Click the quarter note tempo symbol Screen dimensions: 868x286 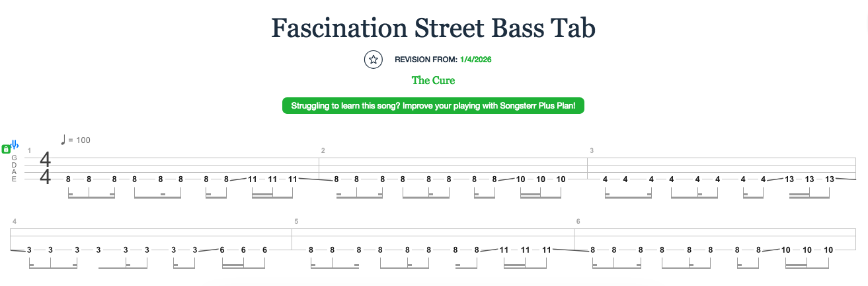pos(63,139)
